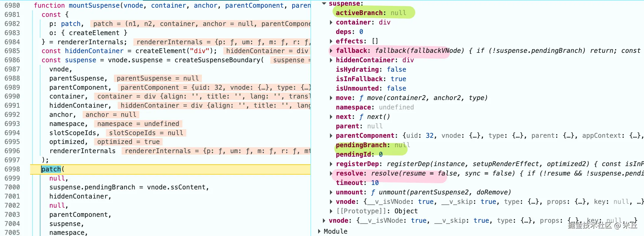This screenshot has height=236, width=644.
Task: Expand the fallback function property
Action: tap(331, 51)
